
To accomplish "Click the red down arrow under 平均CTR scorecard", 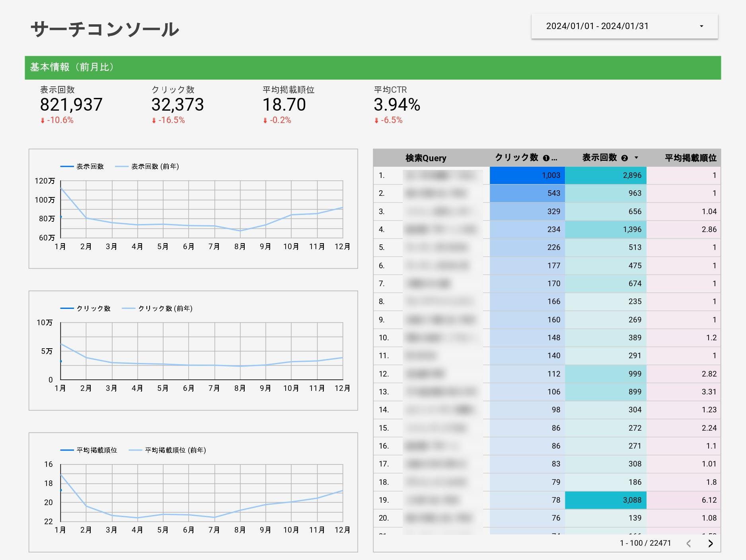I will click(376, 121).
